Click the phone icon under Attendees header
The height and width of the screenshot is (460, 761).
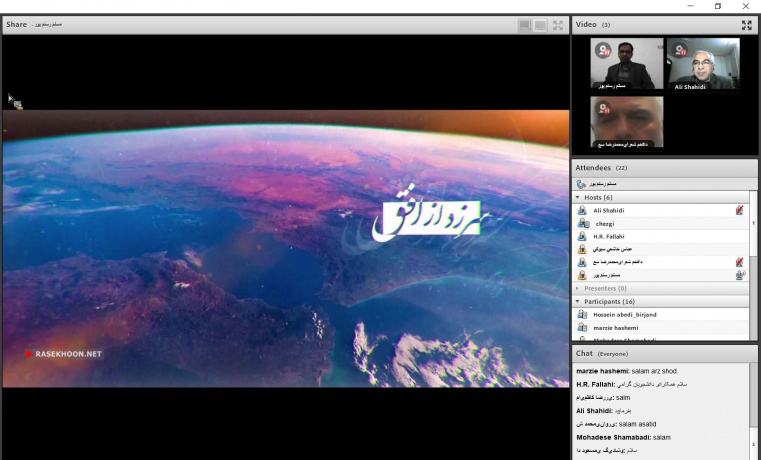click(581, 184)
